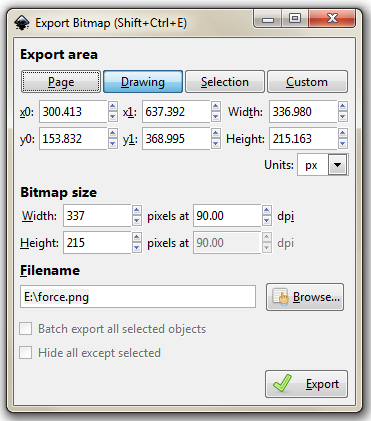This screenshot has height=421, width=371.
Task: Click the export area Height field
Action: (x=303, y=139)
